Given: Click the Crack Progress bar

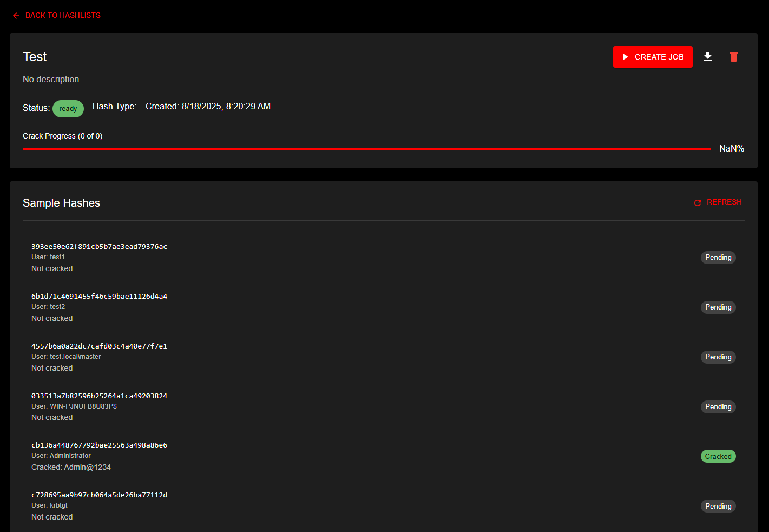Looking at the screenshot, I should pyautogui.click(x=366, y=148).
